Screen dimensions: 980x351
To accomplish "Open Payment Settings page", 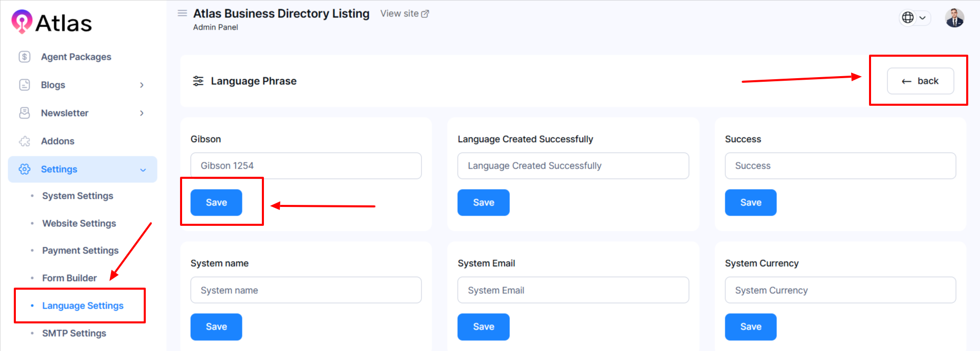I will point(80,250).
